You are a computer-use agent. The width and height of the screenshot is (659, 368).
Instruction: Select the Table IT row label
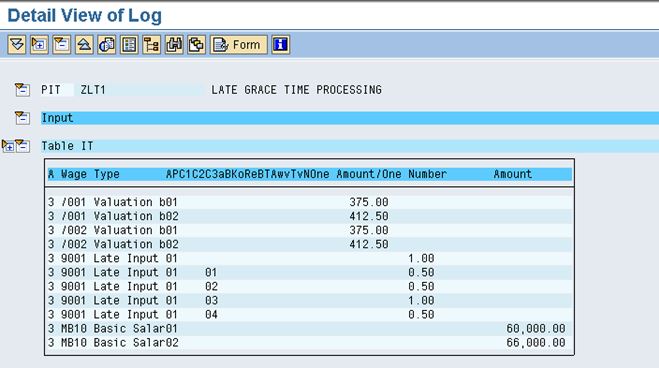pyautogui.click(x=67, y=146)
